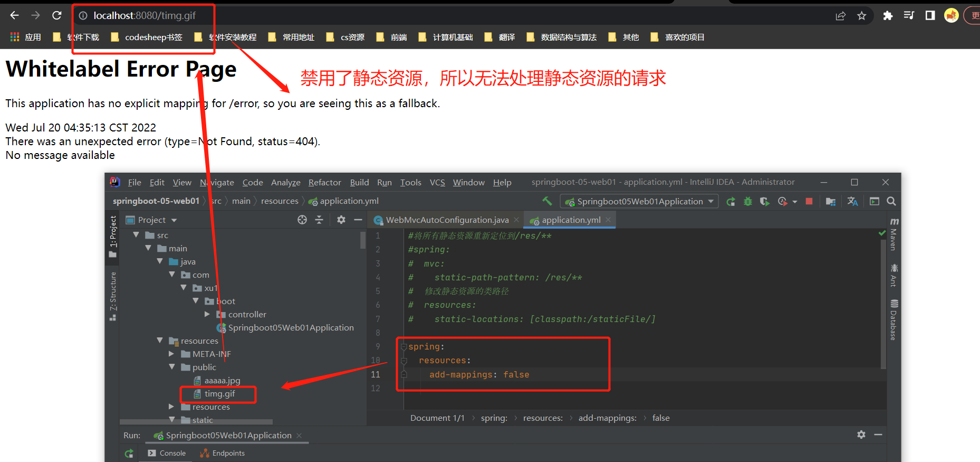The image size is (980, 462).
Task: Close the application.yml editor tab
Action: pos(608,220)
